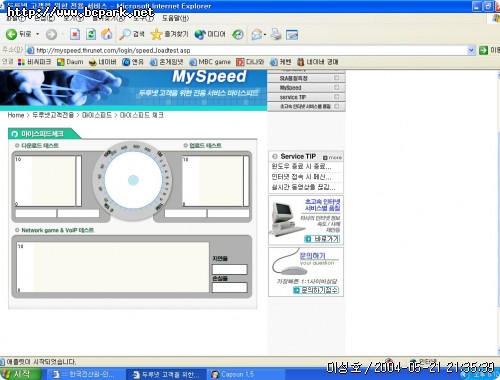Click the Windows Start button
Image resolution: width=500 pixels, height=380 pixels.
pyautogui.click(x=20, y=374)
